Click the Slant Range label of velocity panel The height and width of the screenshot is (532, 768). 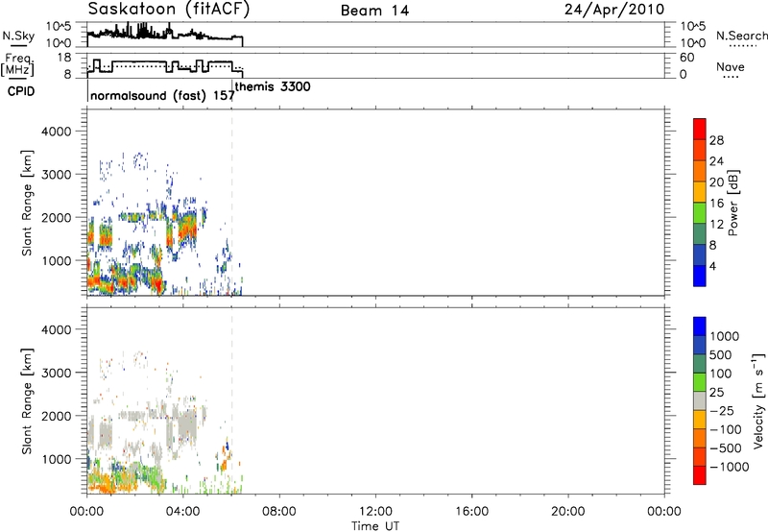pos(27,400)
